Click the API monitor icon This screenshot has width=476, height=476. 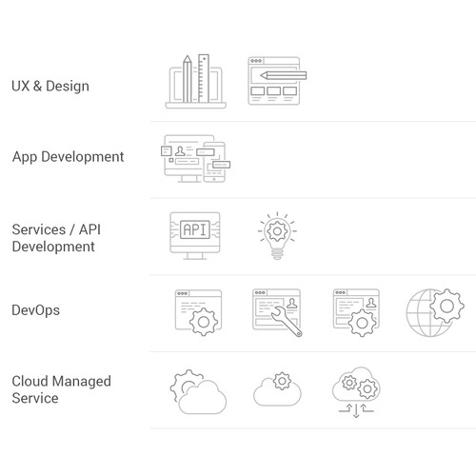(x=195, y=236)
